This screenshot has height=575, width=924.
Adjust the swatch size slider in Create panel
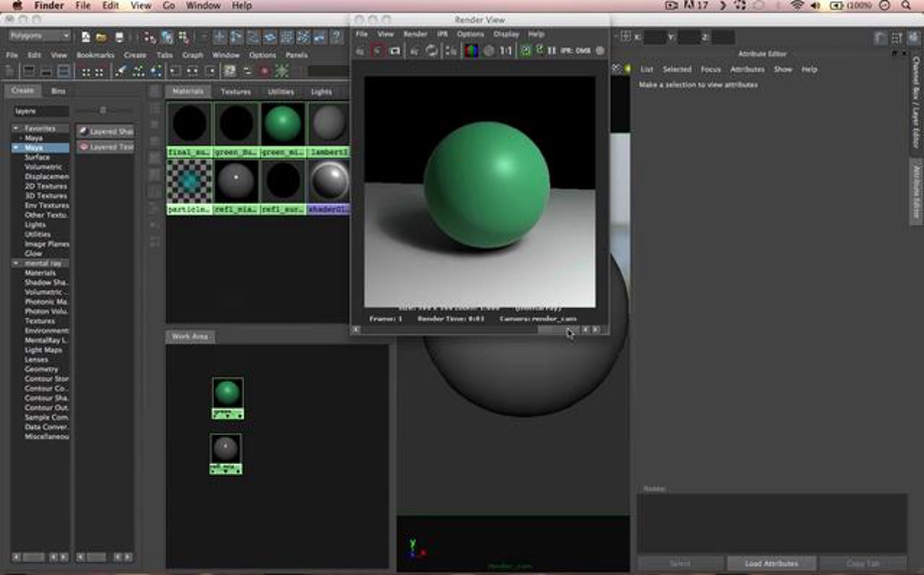(x=103, y=111)
